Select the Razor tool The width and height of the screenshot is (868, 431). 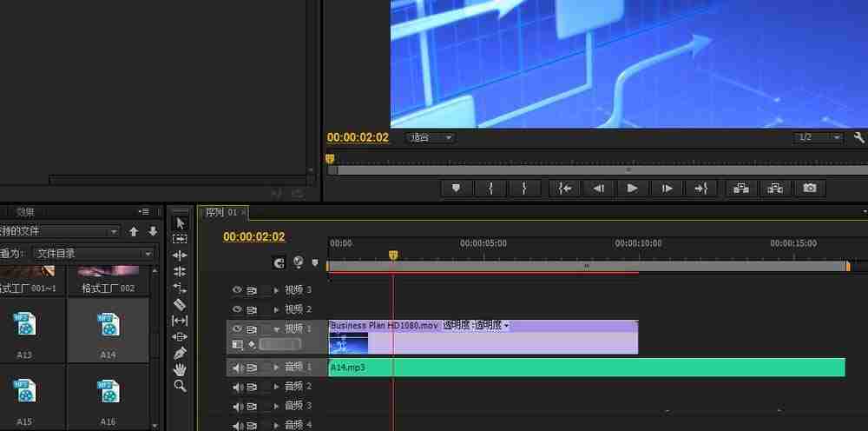[180, 304]
